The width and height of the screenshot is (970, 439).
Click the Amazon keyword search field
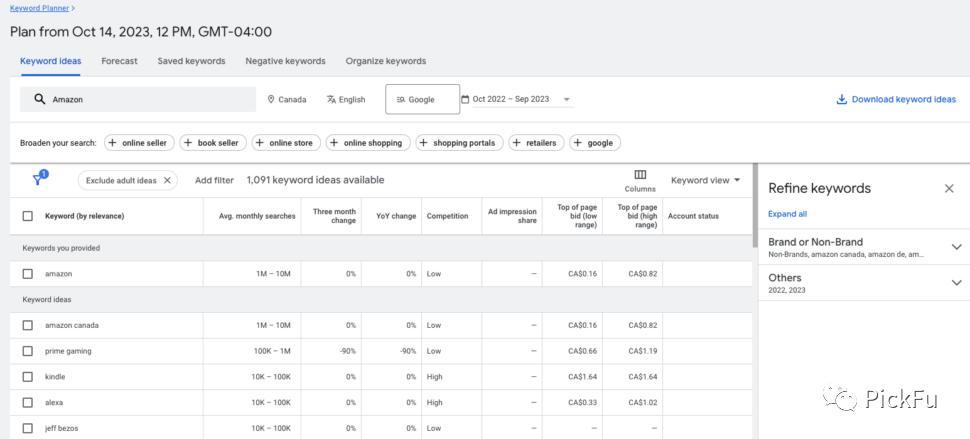[x=138, y=99]
